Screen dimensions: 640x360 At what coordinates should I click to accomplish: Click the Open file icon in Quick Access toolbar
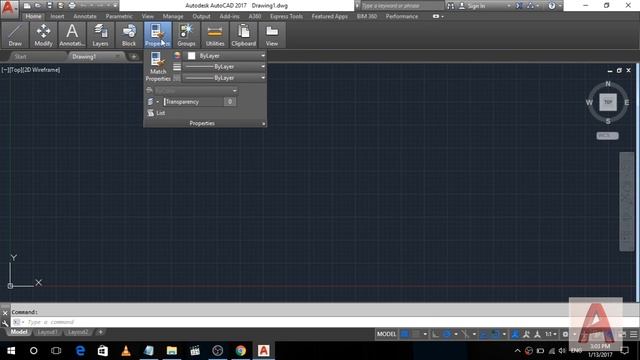tap(38, 6)
